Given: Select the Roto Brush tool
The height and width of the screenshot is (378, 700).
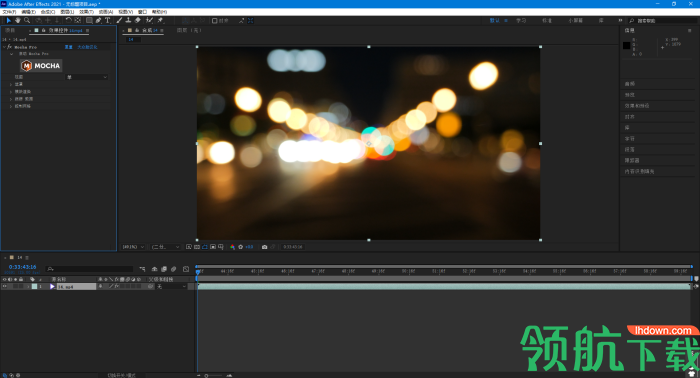Looking at the screenshot, I should pyautogui.click(x=149, y=21).
